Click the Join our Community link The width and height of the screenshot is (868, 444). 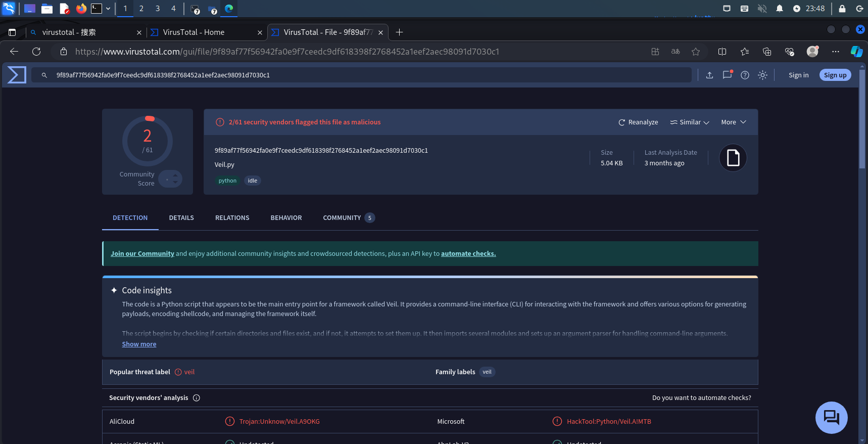(142, 254)
